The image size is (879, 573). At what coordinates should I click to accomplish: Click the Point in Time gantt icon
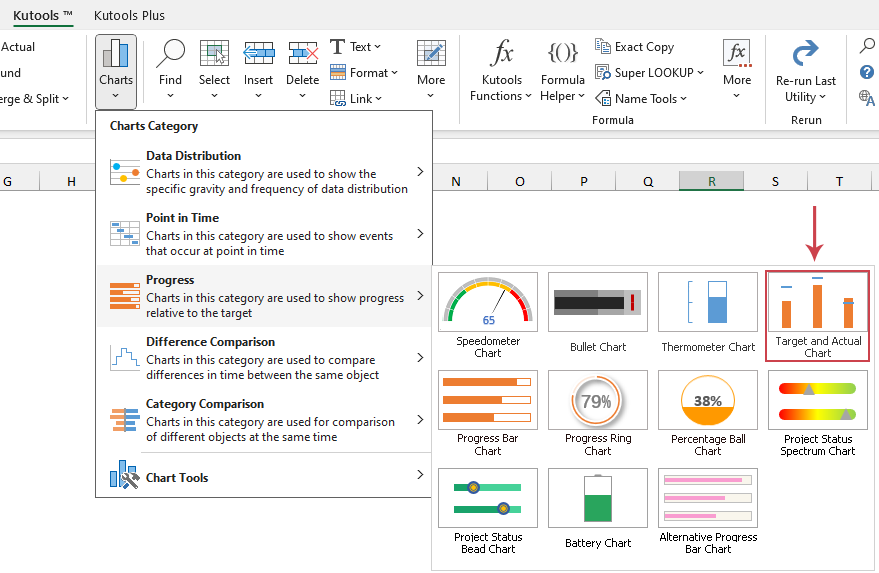tap(124, 234)
